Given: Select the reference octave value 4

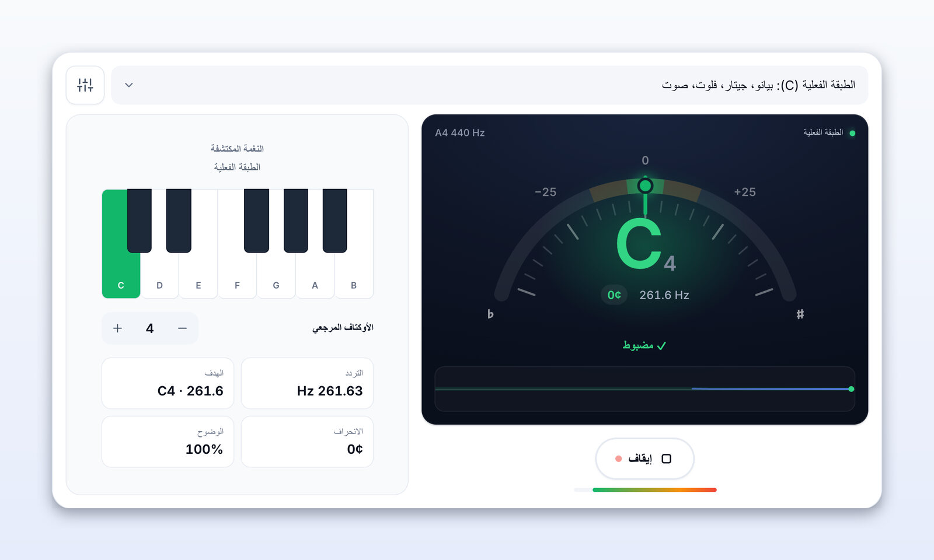Looking at the screenshot, I should [x=150, y=328].
